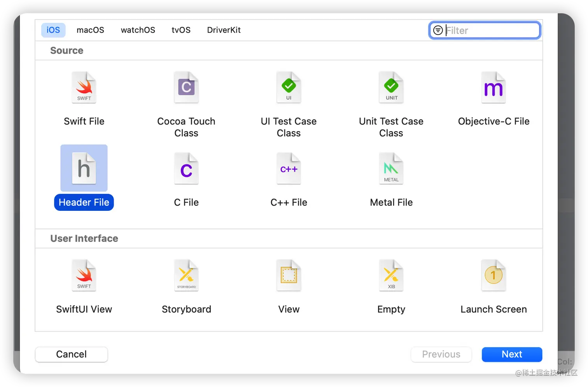Viewport: 588px width, 387px height.
Task: Switch to the macOS platform tab
Action: (90, 30)
